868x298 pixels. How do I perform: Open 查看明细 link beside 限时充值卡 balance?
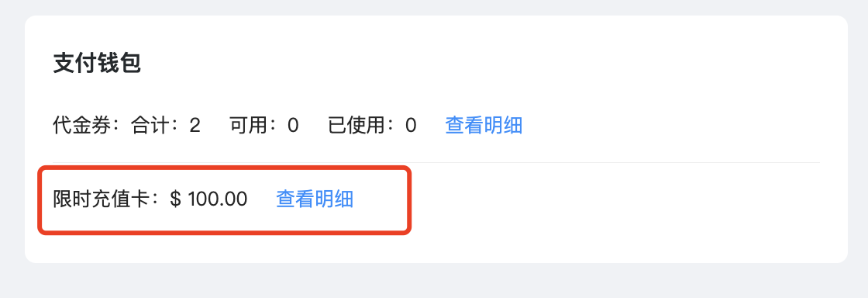315,199
